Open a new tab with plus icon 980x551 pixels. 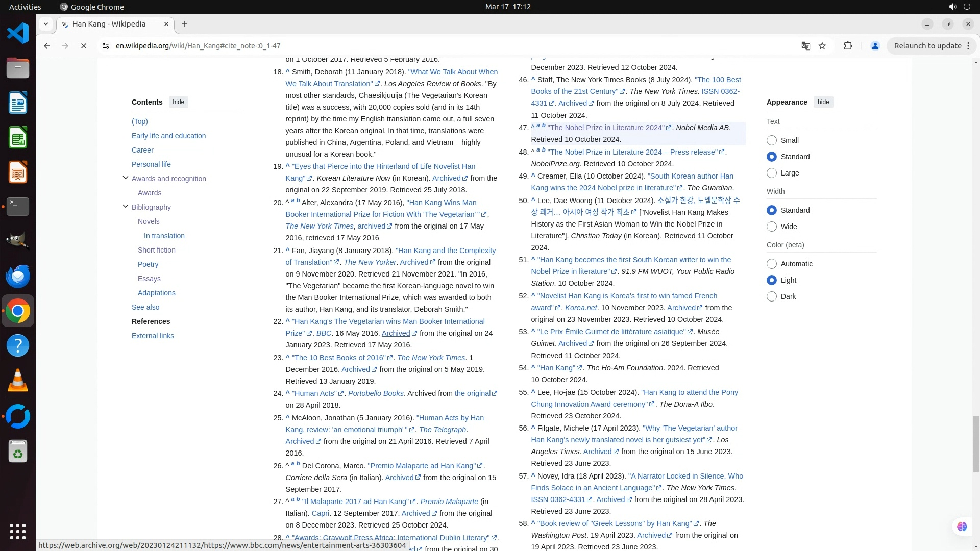pyautogui.click(x=185, y=24)
